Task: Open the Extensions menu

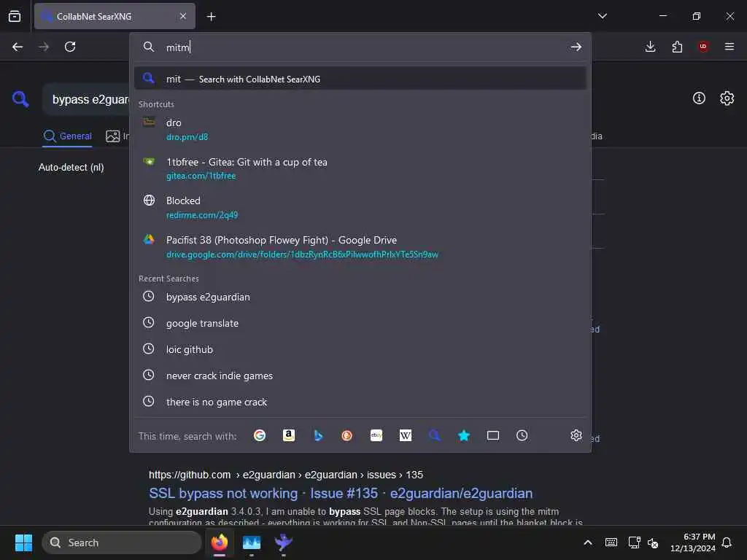Action: 677,47
